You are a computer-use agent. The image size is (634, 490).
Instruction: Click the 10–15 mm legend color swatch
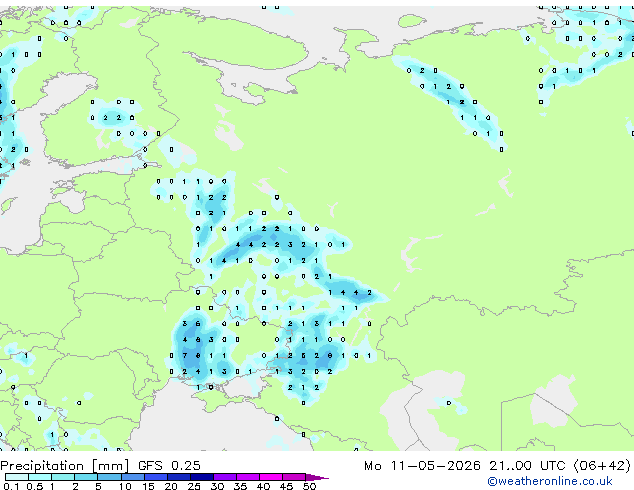[132, 477]
